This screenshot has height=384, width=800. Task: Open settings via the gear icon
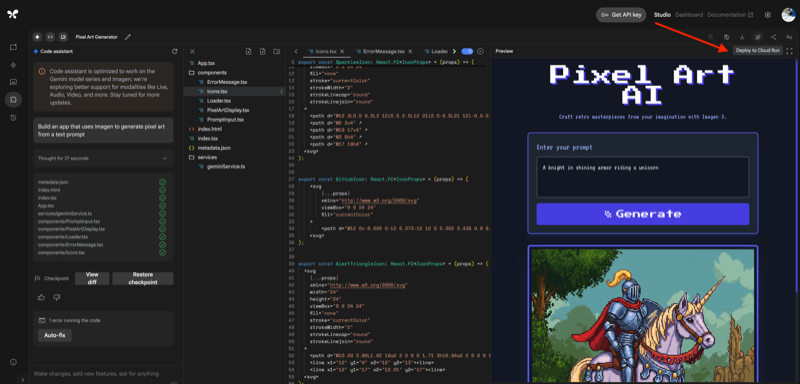coord(767,15)
